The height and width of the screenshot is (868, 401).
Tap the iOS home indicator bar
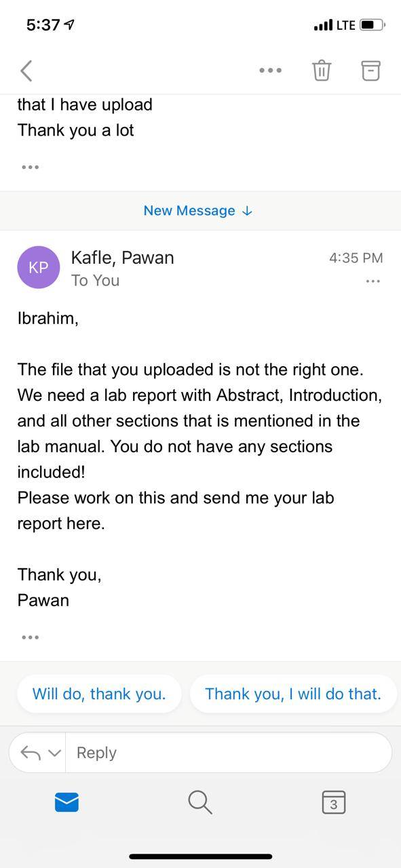pyautogui.click(x=201, y=856)
